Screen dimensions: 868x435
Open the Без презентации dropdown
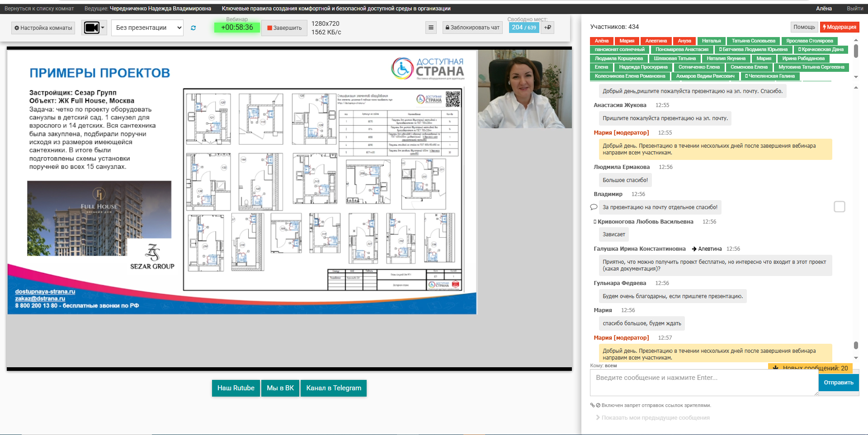click(147, 28)
